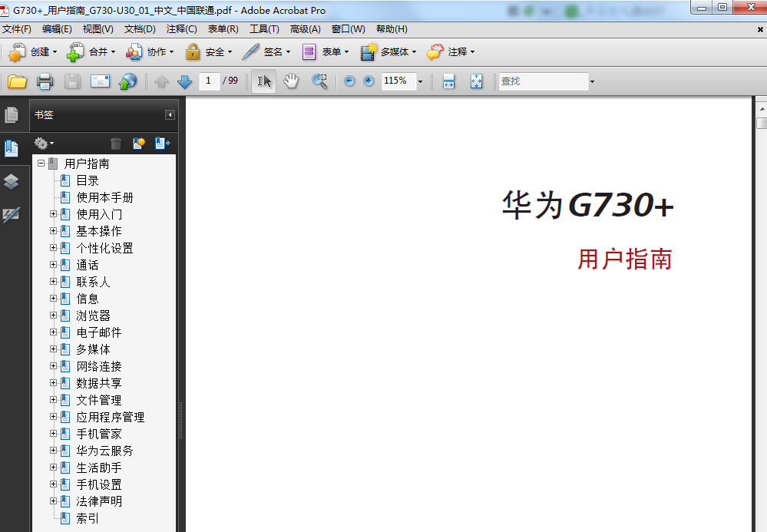
Task: Open the 文档(D) menu
Action: 140,29
